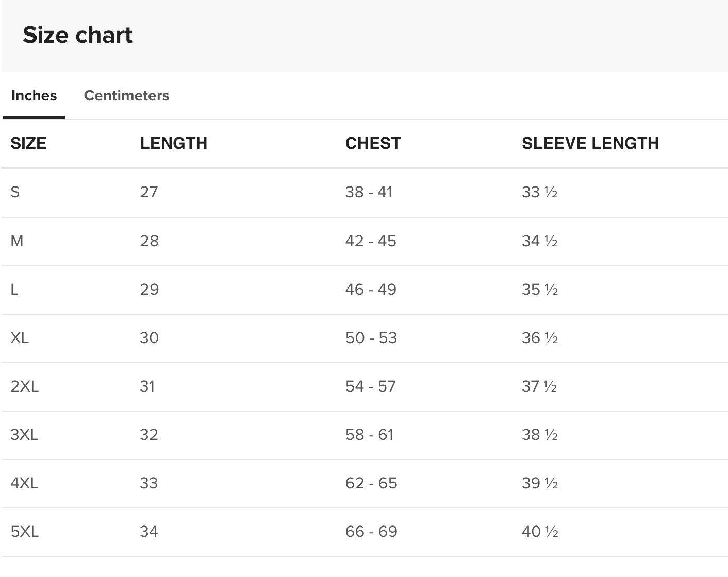Image resolution: width=728 pixels, height=577 pixels.
Task: Click the SIZE column header
Action: click(28, 143)
